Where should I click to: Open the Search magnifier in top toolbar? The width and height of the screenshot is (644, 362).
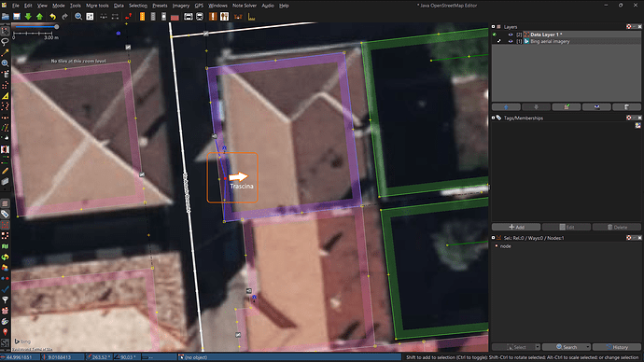[x=78, y=17]
